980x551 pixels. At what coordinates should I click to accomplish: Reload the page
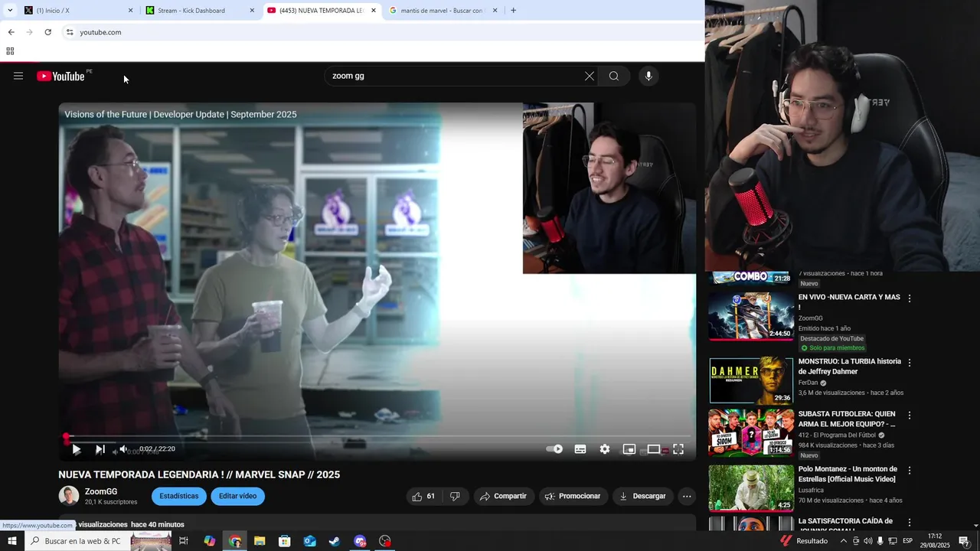(x=47, y=32)
